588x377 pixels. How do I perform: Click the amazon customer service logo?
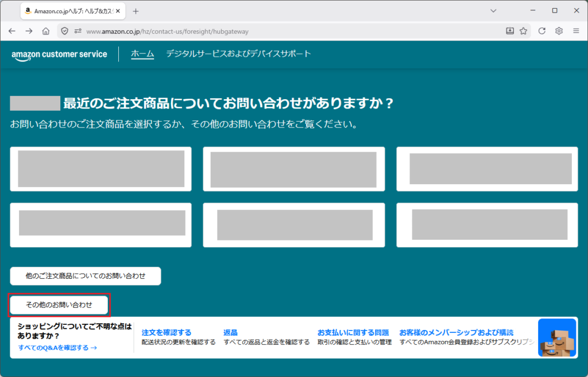pos(59,55)
